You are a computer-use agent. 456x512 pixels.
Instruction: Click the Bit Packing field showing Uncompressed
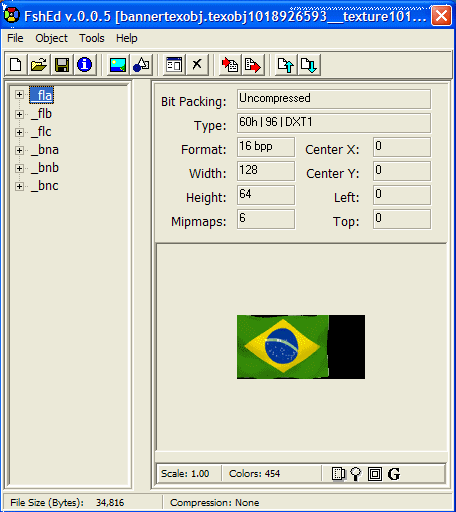(334, 99)
